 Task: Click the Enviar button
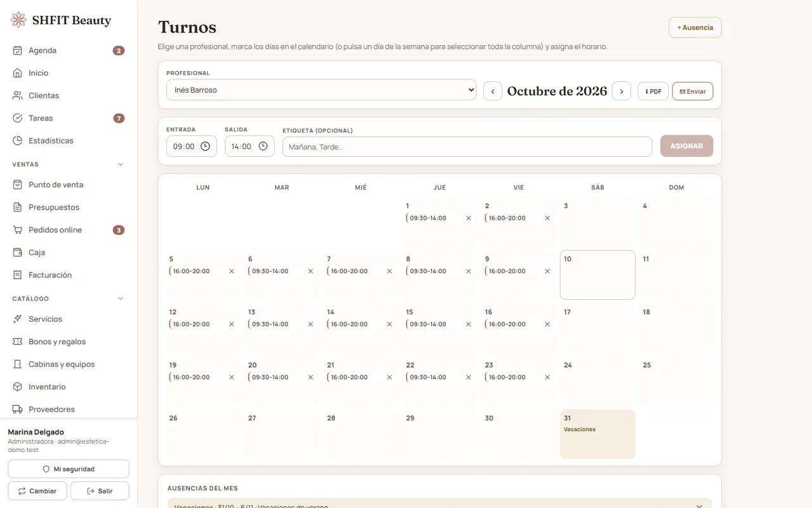[693, 91]
